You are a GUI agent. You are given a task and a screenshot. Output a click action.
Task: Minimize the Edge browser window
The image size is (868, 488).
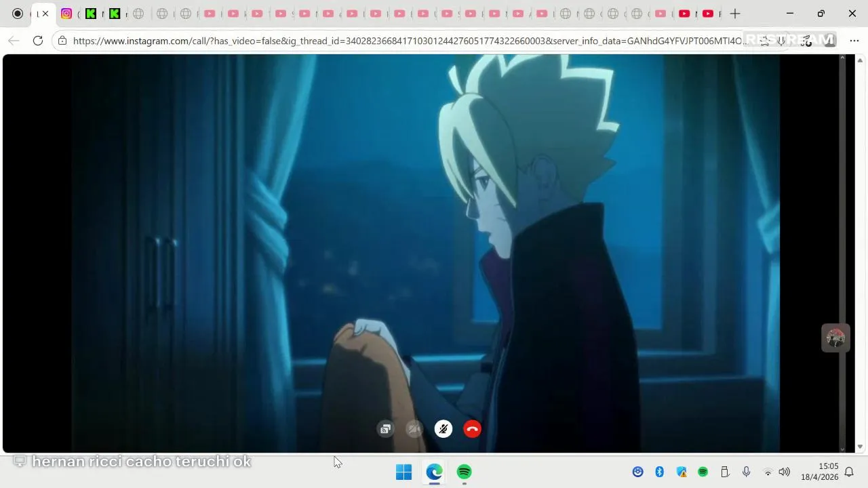[x=790, y=14]
